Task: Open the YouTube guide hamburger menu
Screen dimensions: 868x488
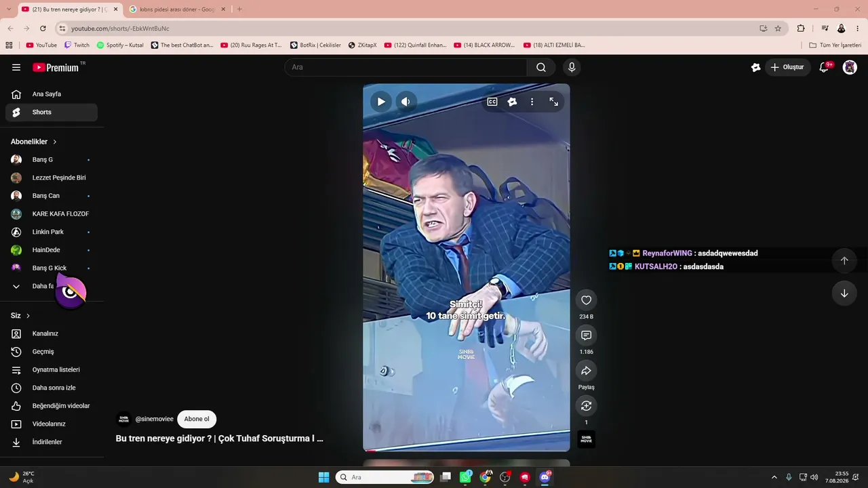Action: point(16,67)
